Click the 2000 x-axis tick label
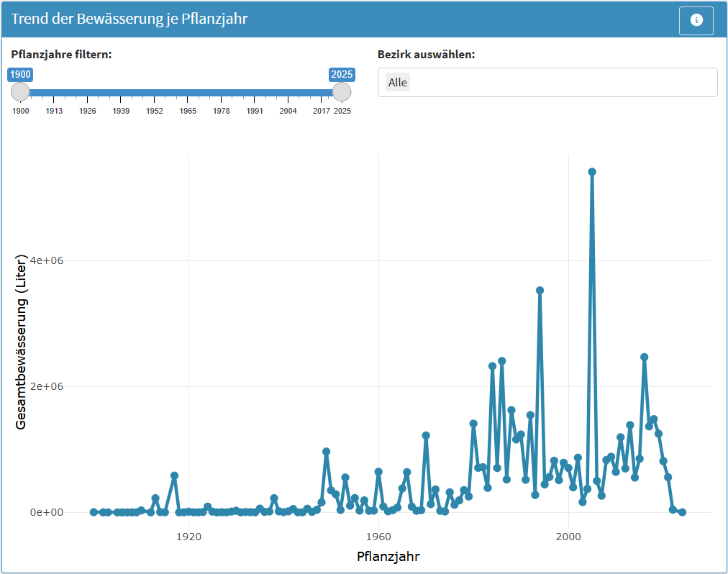This screenshot has height=574, width=728. point(568,535)
